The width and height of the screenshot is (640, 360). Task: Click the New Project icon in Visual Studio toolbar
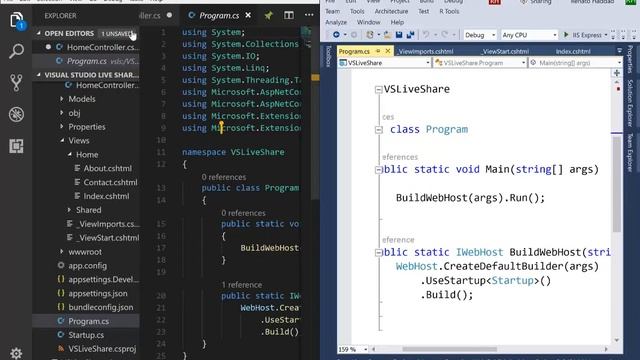coord(370,35)
